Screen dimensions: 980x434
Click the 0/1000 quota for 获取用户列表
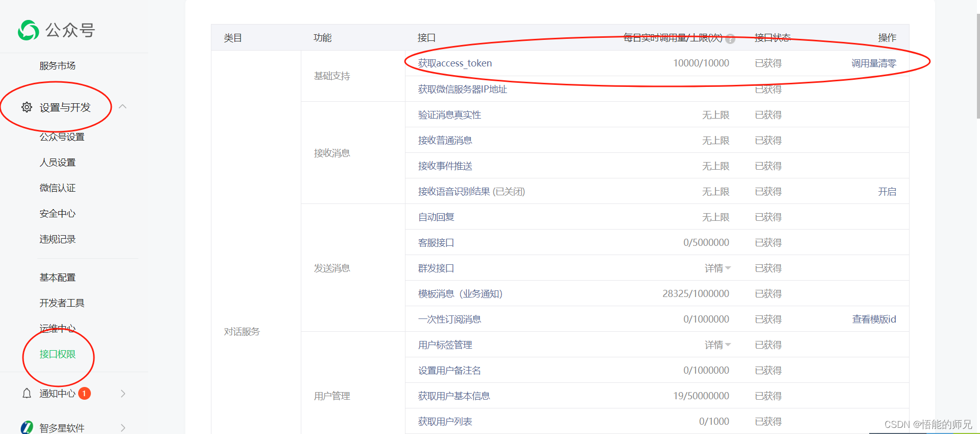(714, 421)
